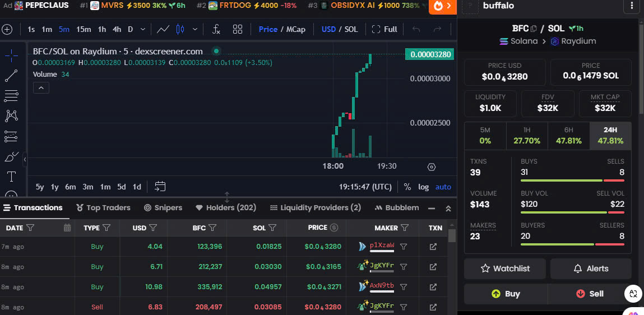Open the trending fire icon button
Screen dimensions: 644x315
pyautogui.click(x=443, y=7)
